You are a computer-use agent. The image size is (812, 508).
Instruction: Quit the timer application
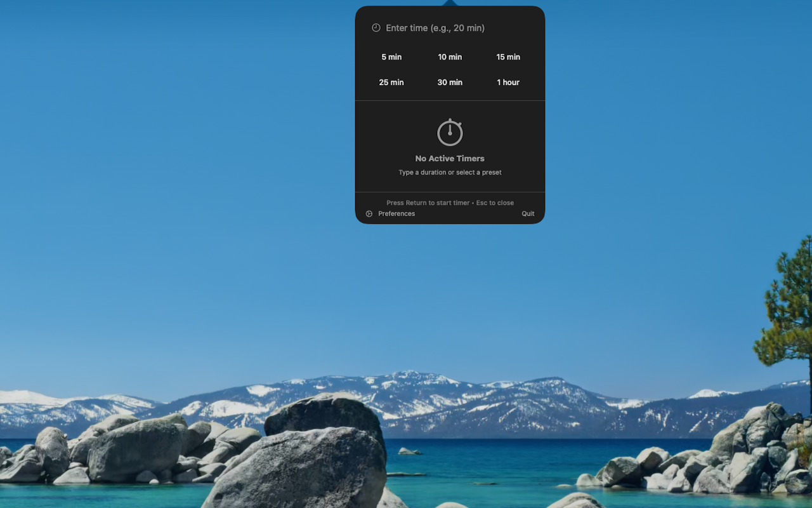pyautogui.click(x=528, y=213)
